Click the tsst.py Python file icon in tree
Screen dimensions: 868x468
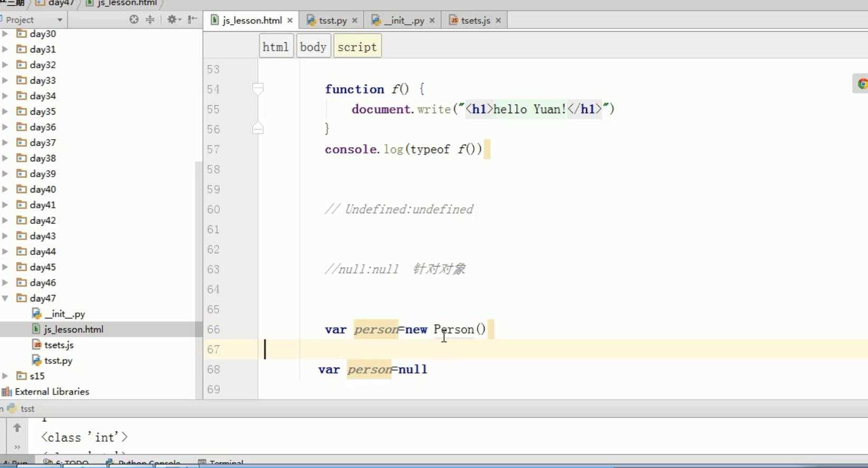36,361
